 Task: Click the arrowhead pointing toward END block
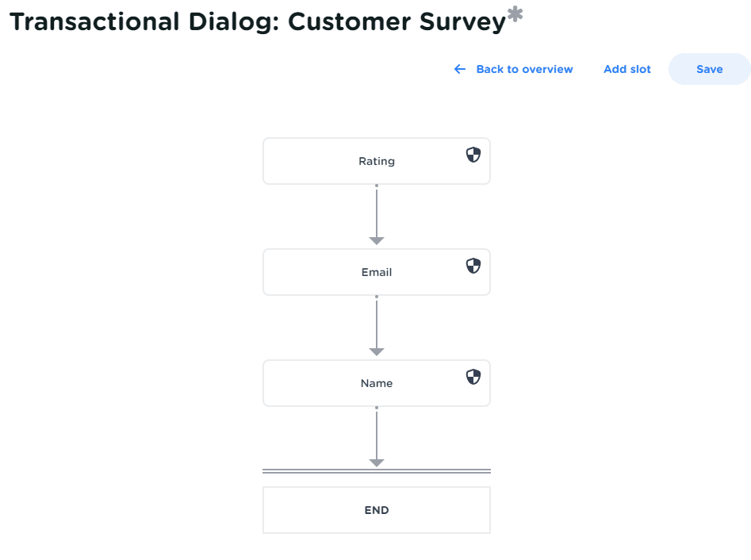(377, 462)
